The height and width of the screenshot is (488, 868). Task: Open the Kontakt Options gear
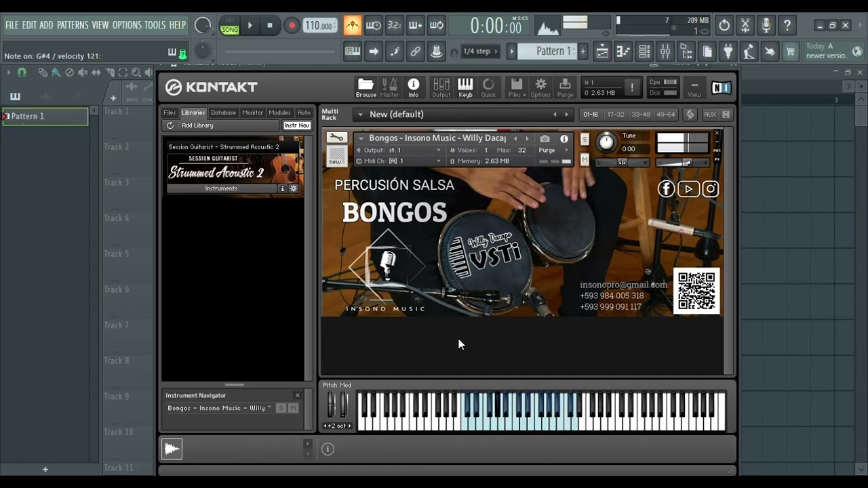[540, 87]
